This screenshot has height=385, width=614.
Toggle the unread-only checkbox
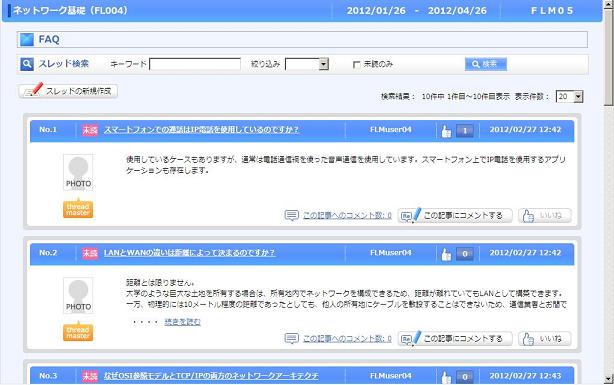[356, 65]
